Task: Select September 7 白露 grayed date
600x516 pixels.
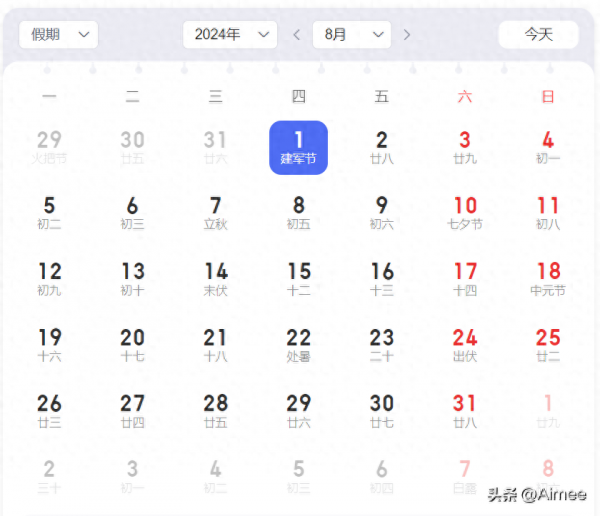Action: coord(465,475)
